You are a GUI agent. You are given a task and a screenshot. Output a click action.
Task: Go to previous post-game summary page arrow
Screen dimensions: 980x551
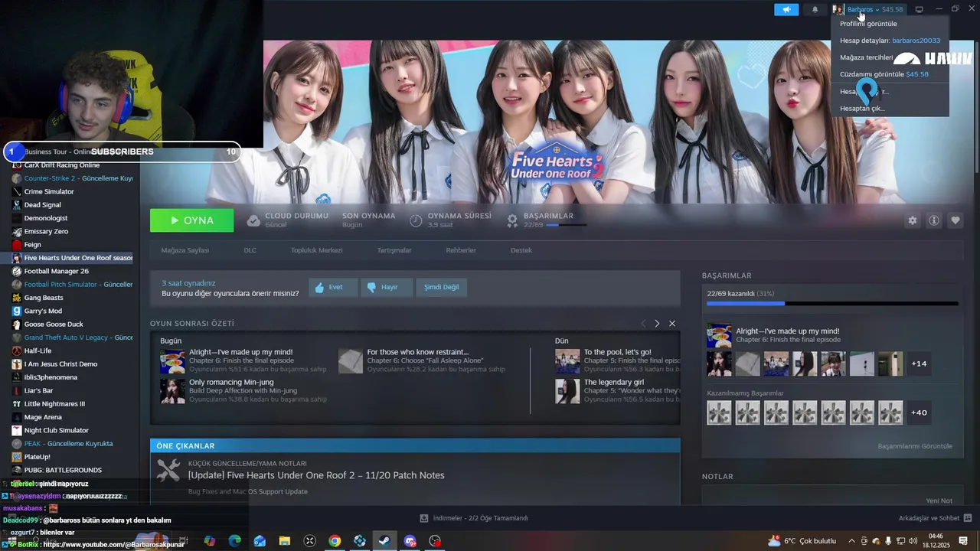(643, 324)
